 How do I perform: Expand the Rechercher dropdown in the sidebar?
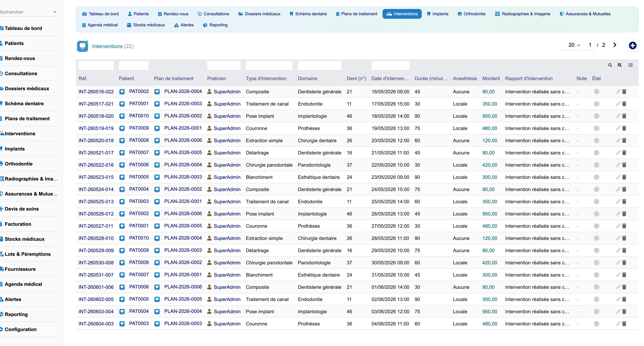coord(54,12)
